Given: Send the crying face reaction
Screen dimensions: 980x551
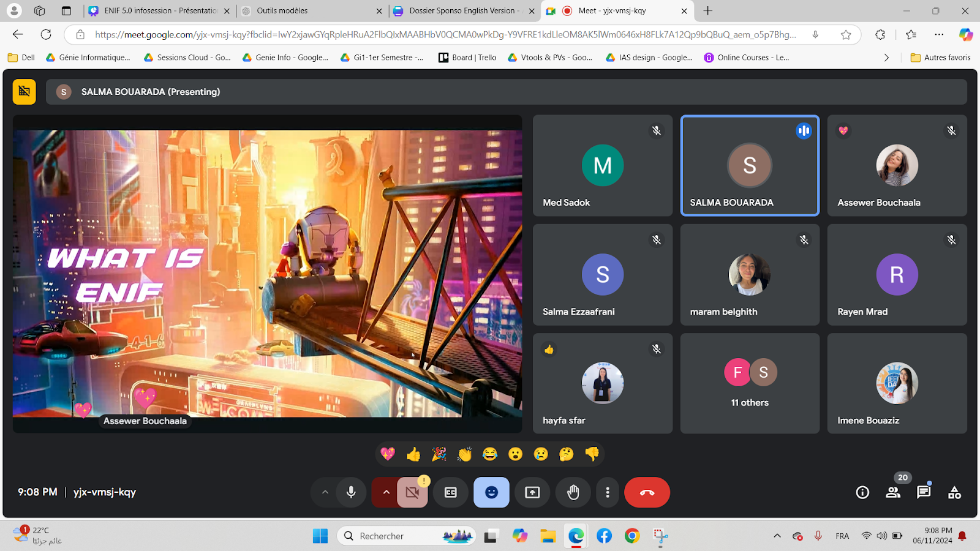Looking at the screenshot, I should coord(541,454).
